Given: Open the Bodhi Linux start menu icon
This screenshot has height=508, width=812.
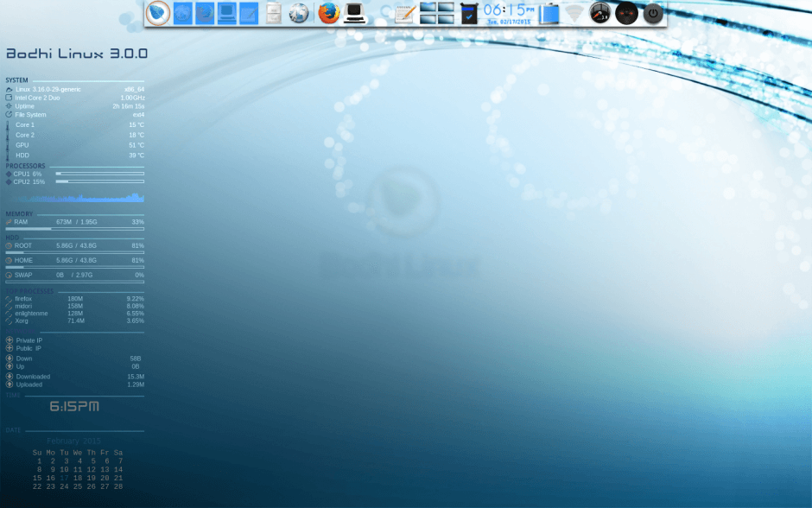Looking at the screenshot, I should pos(158,14).
